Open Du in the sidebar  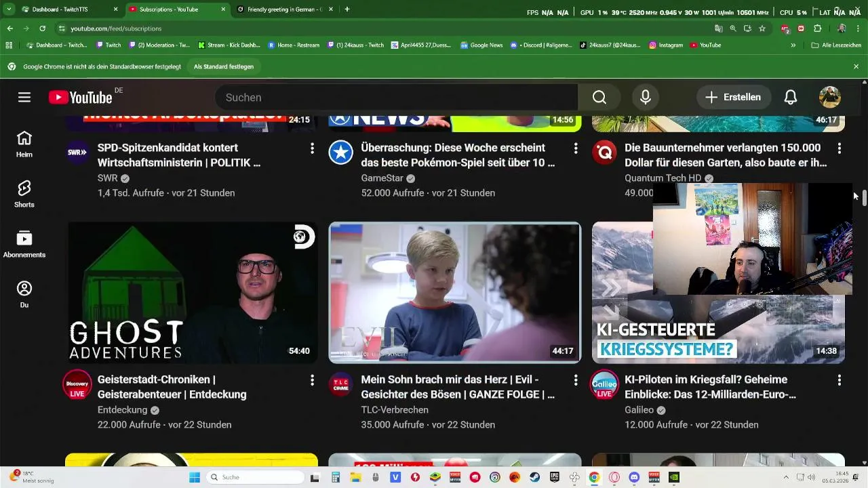point(24,294)
